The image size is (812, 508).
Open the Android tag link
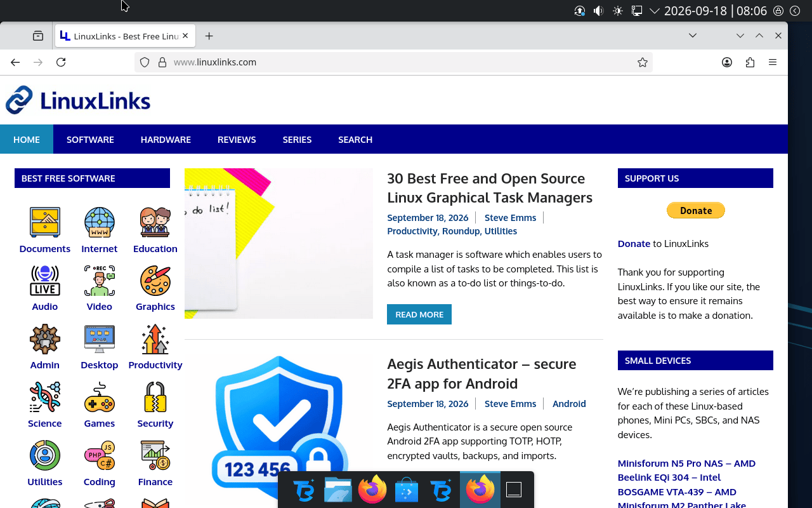click(569, 404)
